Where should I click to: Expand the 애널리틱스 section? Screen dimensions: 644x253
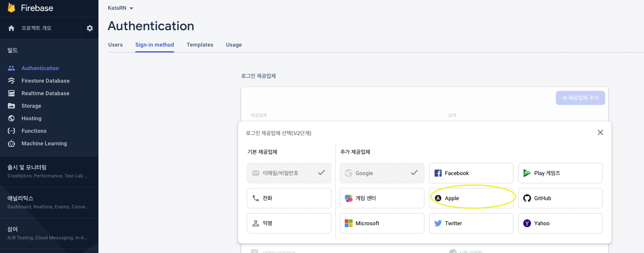49,202
